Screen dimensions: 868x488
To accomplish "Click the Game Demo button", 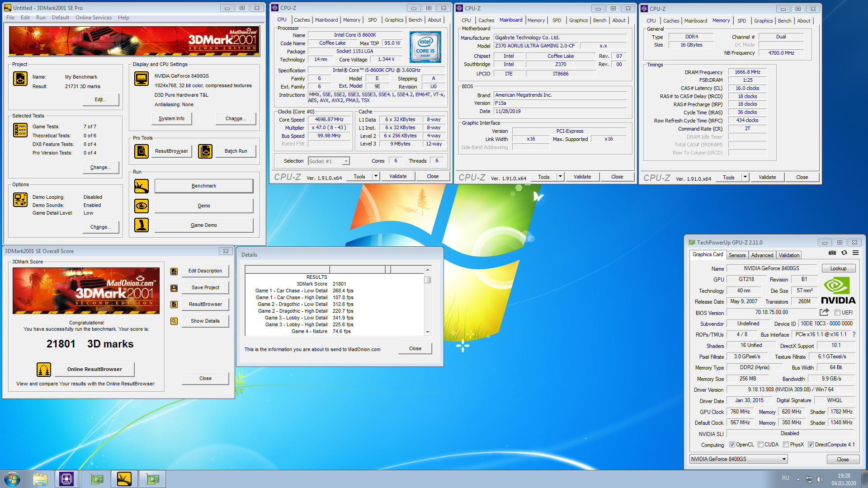I will coord(204,225).
